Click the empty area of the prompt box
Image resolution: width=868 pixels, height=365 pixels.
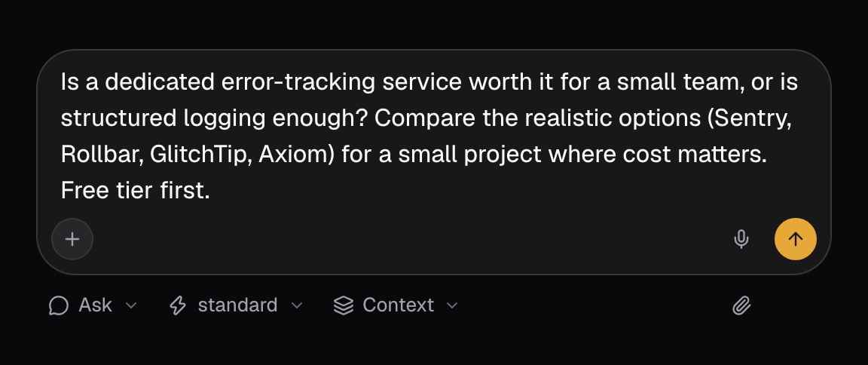point(410,239)
